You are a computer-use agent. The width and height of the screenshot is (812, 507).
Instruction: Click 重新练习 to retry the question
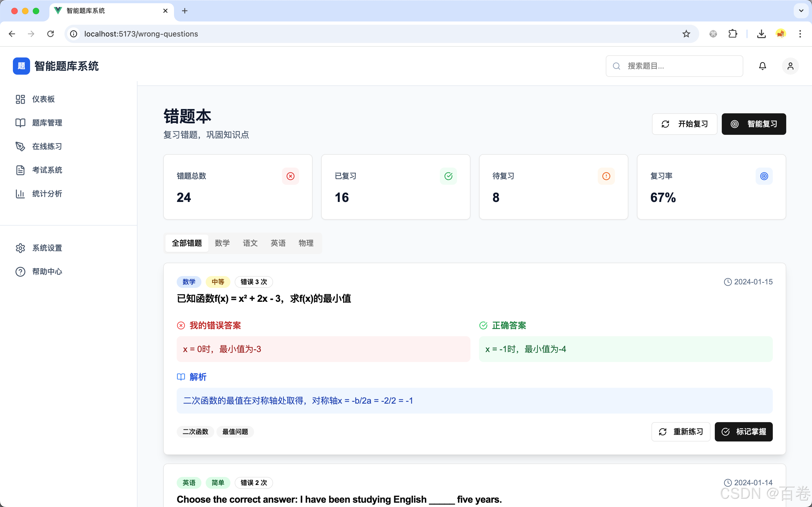pyautogui.click(x=681, y=432)
